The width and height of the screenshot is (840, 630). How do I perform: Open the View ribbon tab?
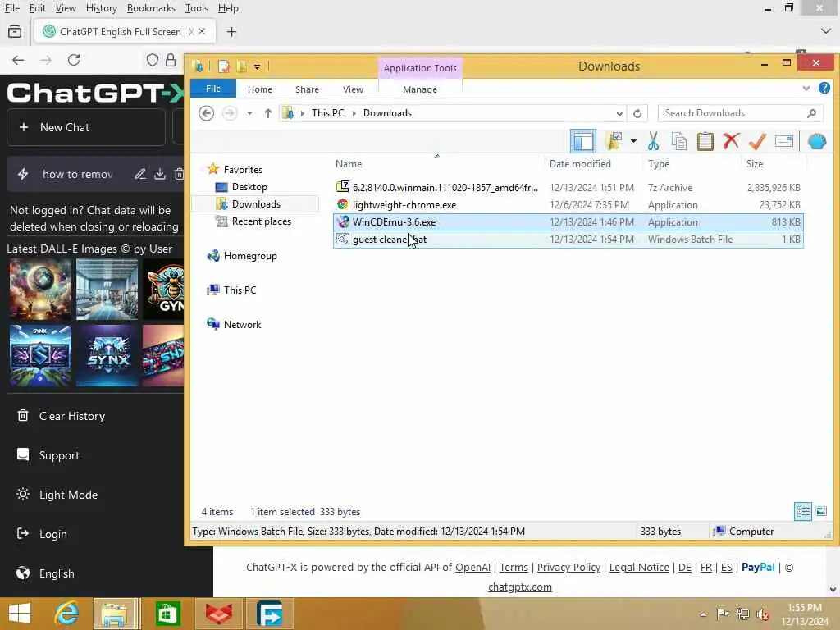tap(353, 89)
